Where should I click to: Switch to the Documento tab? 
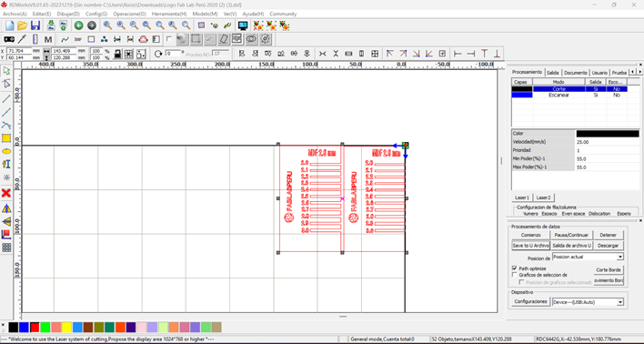tap(576, 72)
